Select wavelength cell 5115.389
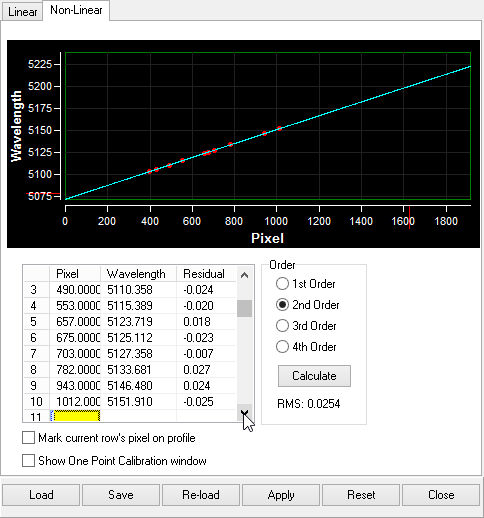The width and height of the screenshot is (484, 518). [138, 306]
